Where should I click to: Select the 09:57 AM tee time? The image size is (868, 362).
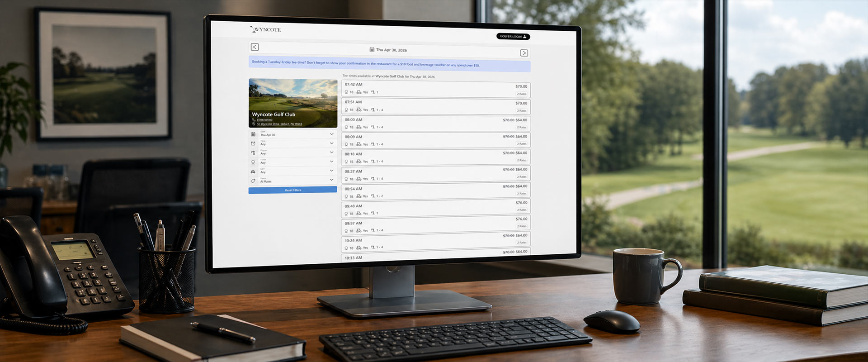(x=436, y=225)
